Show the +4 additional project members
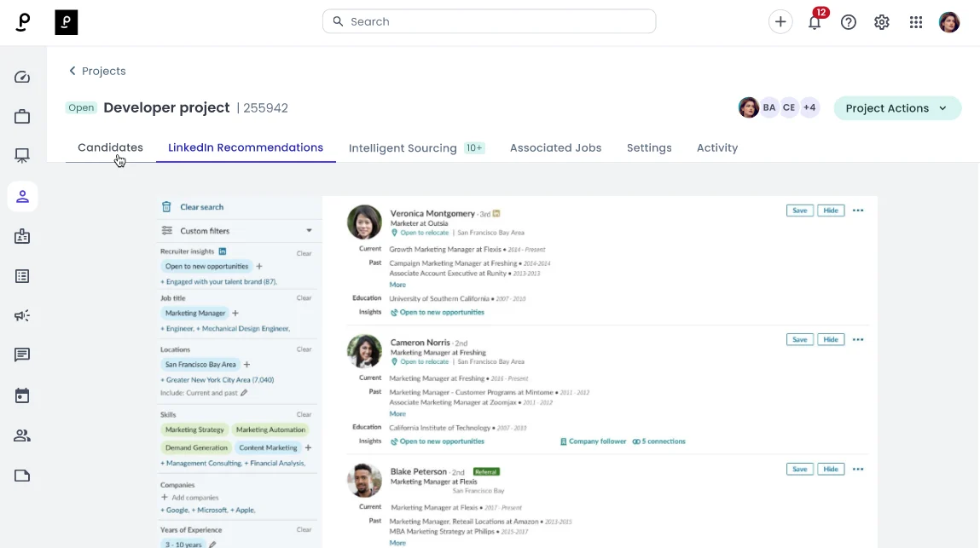Image resolution: width=980 pixels, height=548 pixels. pyautogui.click(x=809, y=107)
